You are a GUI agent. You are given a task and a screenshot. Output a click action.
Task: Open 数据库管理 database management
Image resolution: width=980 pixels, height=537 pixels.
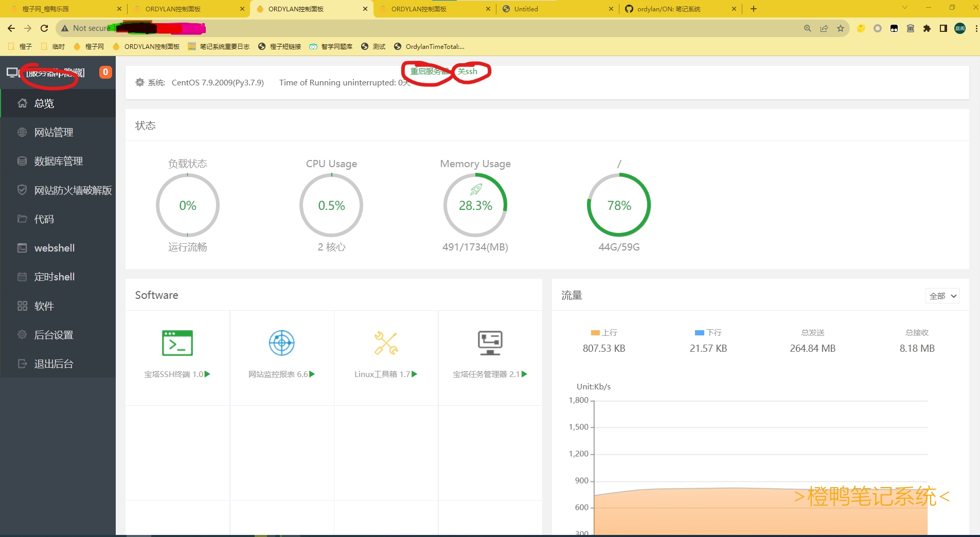click(x=58, y=161)
